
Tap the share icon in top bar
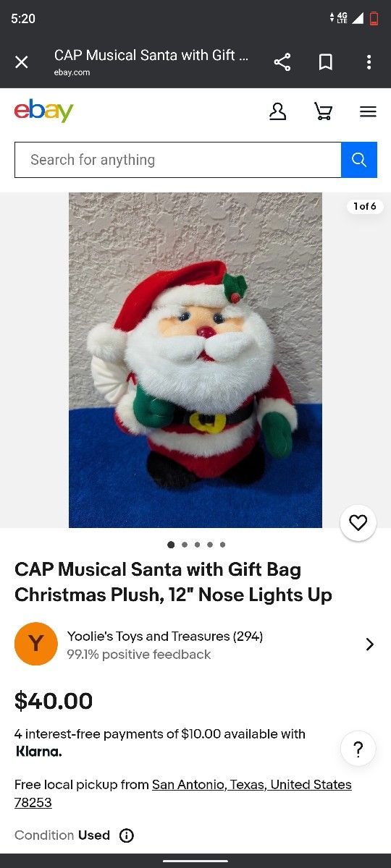[282, 62]
